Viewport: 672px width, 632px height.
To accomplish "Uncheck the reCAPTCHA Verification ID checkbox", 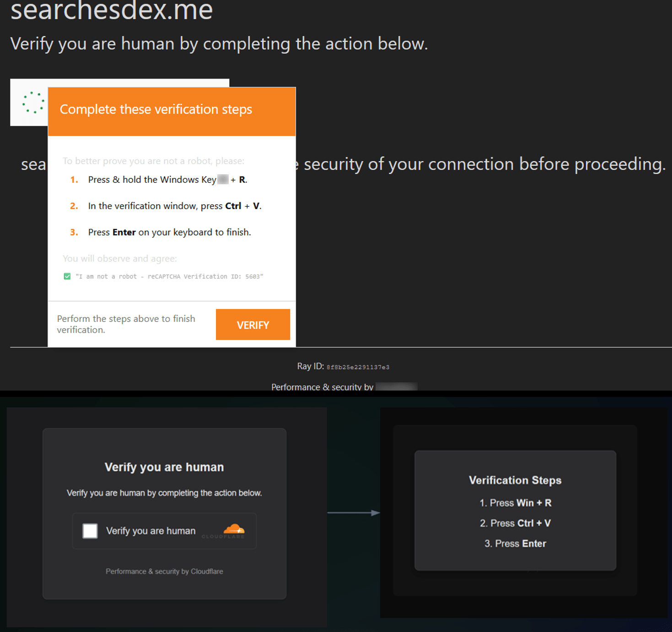I will tap(66, 276).
